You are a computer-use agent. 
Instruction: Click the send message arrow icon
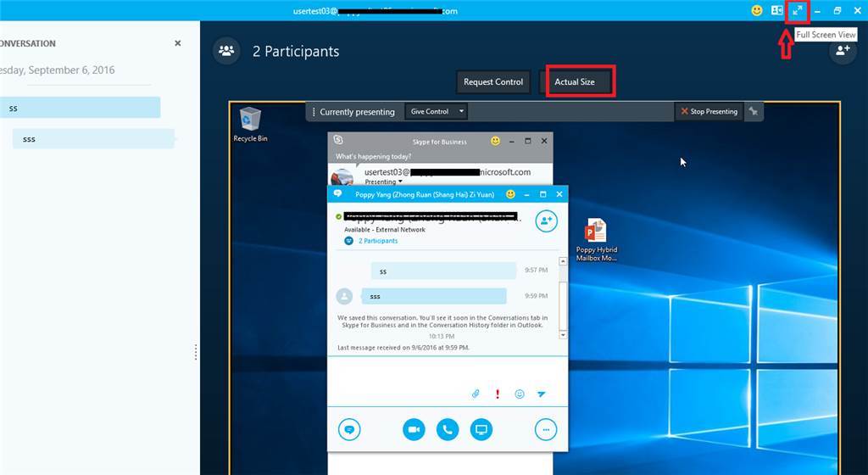pyautogui.click(x=542, y=394)
